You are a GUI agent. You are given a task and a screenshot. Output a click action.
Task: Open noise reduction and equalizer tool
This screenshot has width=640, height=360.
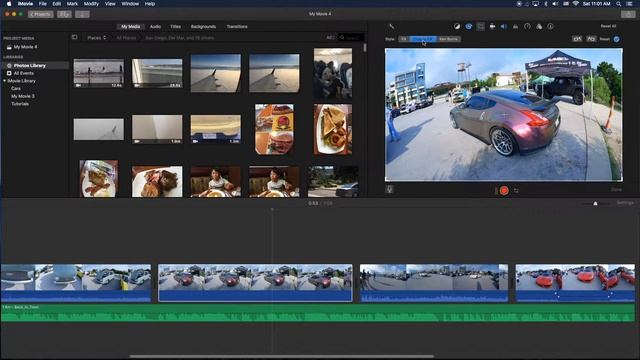tap(516, 27)
